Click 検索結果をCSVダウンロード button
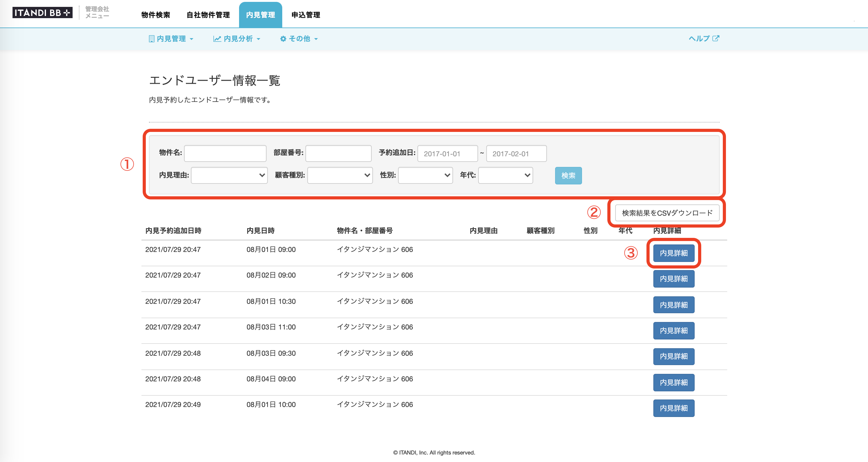The width and height of the screenshot is (868, 462). [x=667, y=213]
